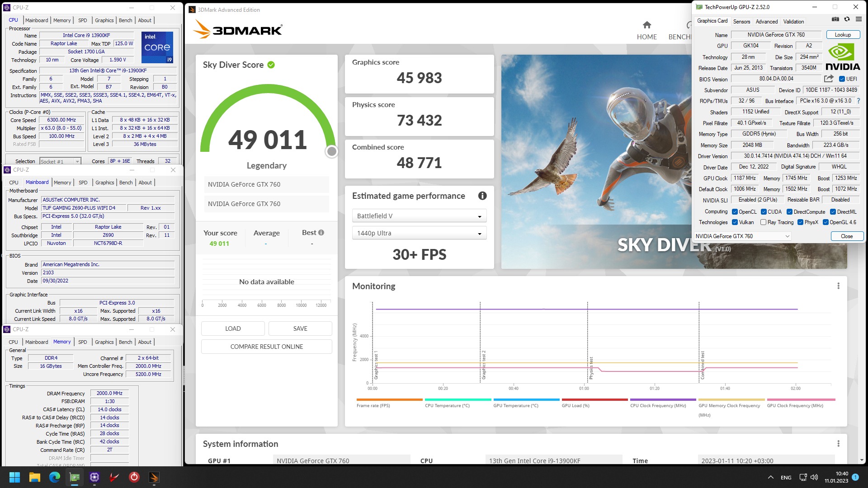Click the 3DMark vertical scrollbar down arrow

(x=862, y=460)
